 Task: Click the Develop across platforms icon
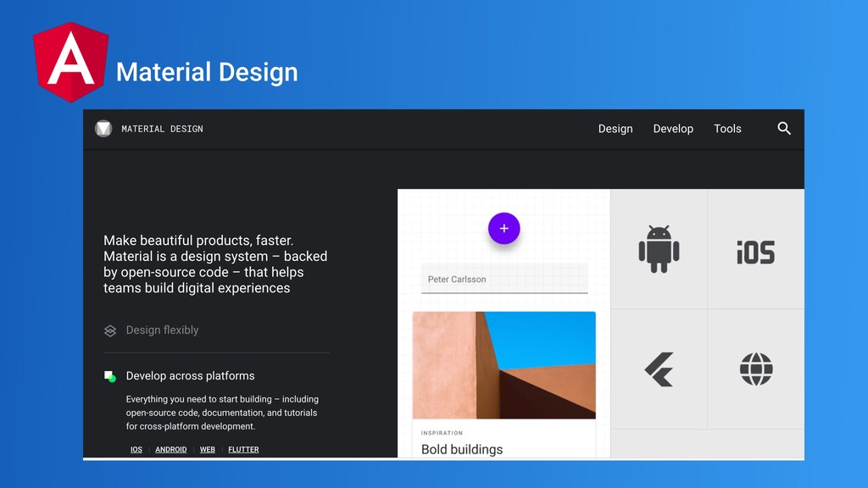pos(110,376)
